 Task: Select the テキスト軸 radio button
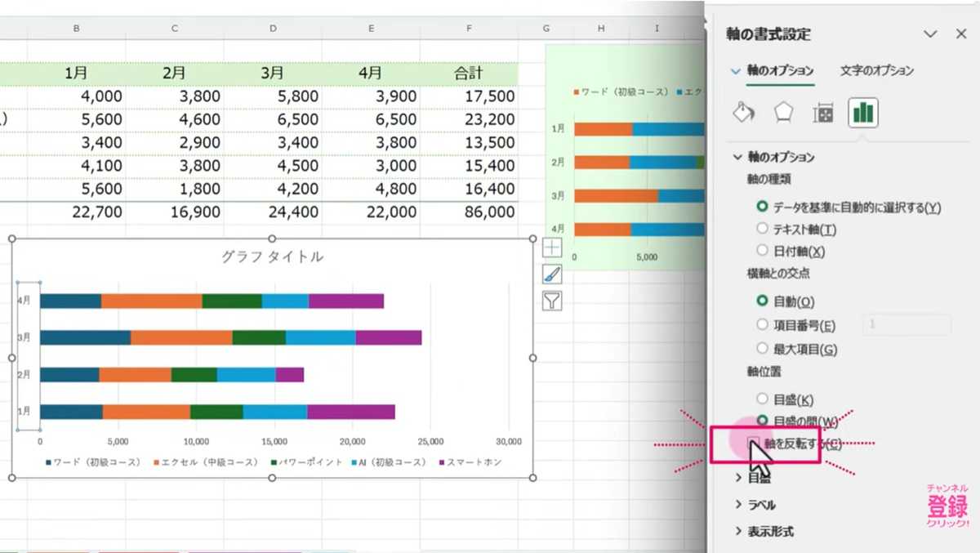click(x=761, y=229)
